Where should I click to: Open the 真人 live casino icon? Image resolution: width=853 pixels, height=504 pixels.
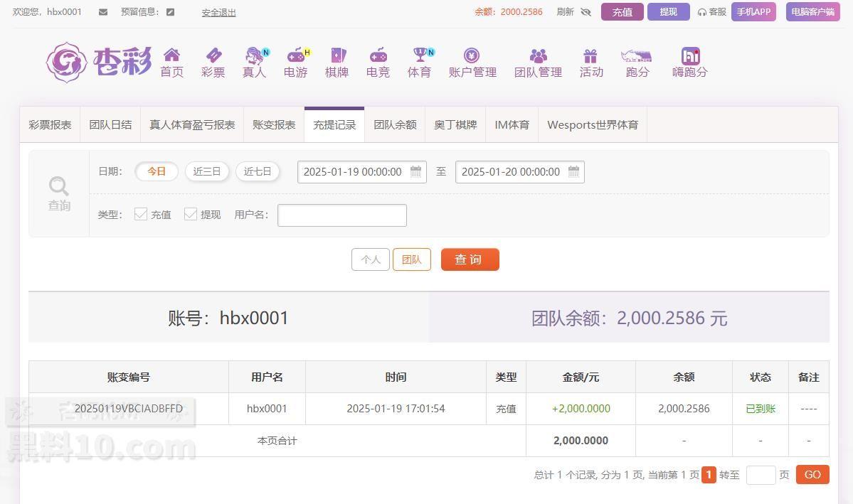click(x=254, y=55)
